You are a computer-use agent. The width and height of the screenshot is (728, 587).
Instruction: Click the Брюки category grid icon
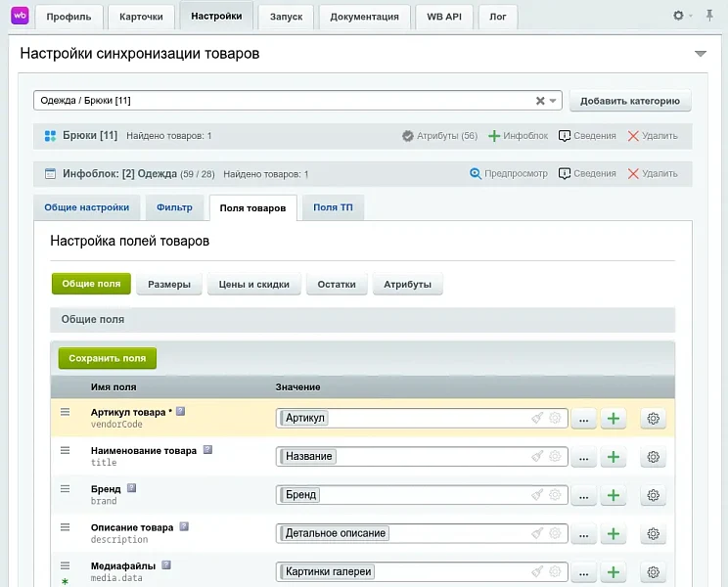pyautogui.click(x=50, y=136)
